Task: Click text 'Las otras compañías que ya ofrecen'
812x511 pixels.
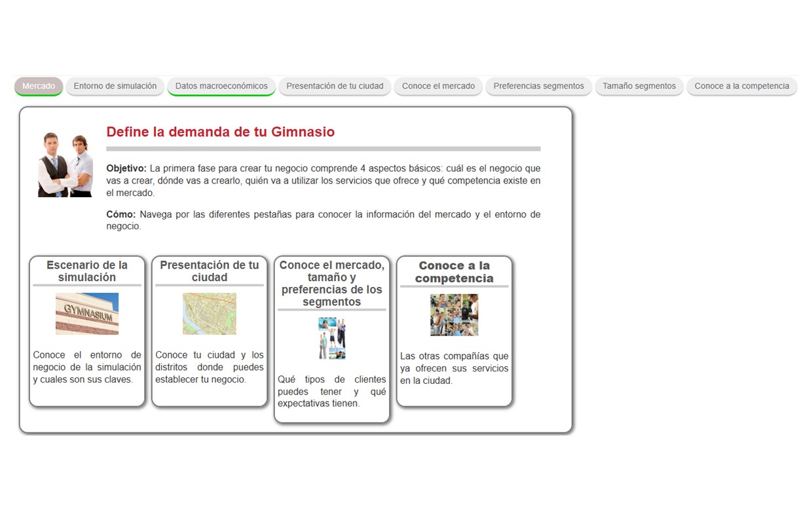Action: (454, 368)
